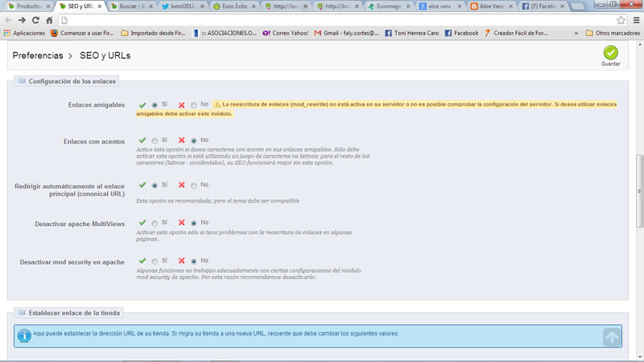Go to the browser home page
The width and height of the screenshot is (644, 362).
(x=49, y=20)
